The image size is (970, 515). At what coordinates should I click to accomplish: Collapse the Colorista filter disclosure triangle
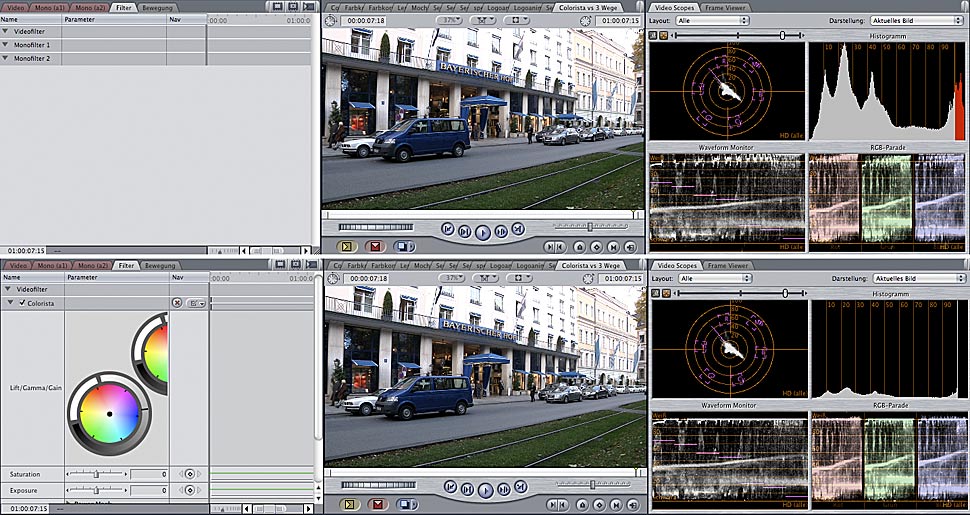(11, 302)
